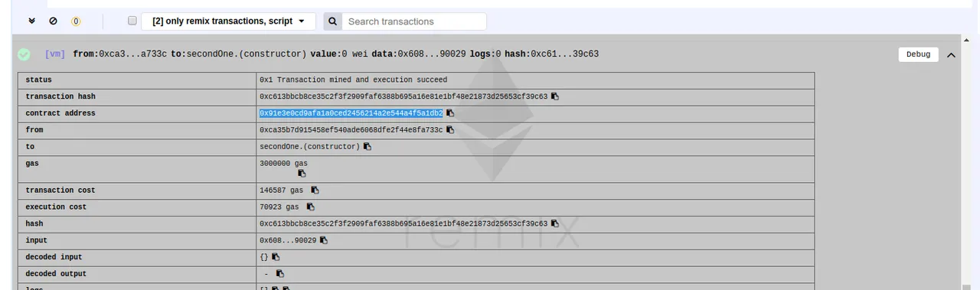The width and height of the screenshot is (980, 290).
Task: Copy the execution cost 70923 gas
Action: coord(310,207)
